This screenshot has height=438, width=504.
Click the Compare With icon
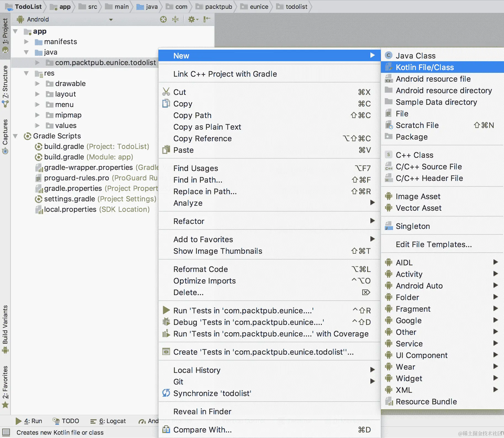pyautogui.click(x=166, y=429)
